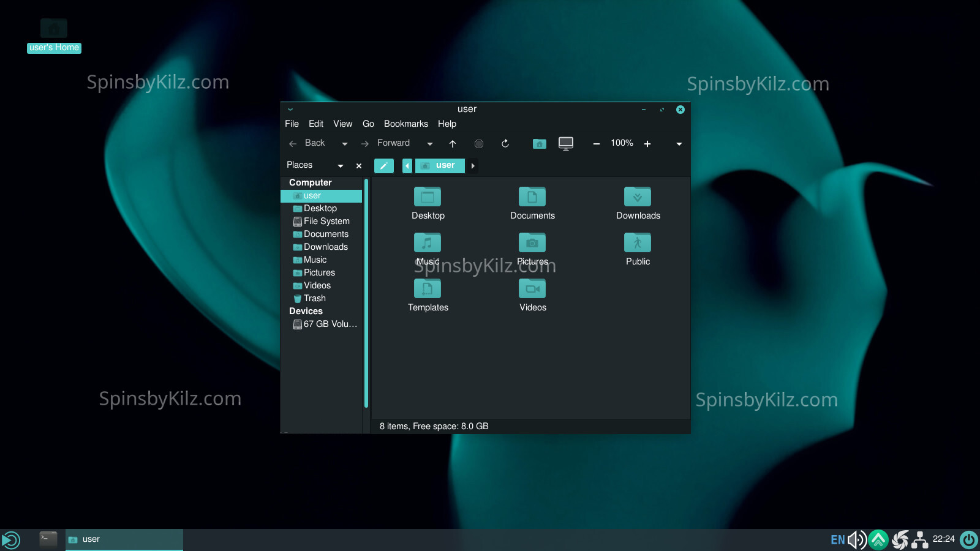Open the terminal from the taskbar
980x551 pixels.
[48, 539]
